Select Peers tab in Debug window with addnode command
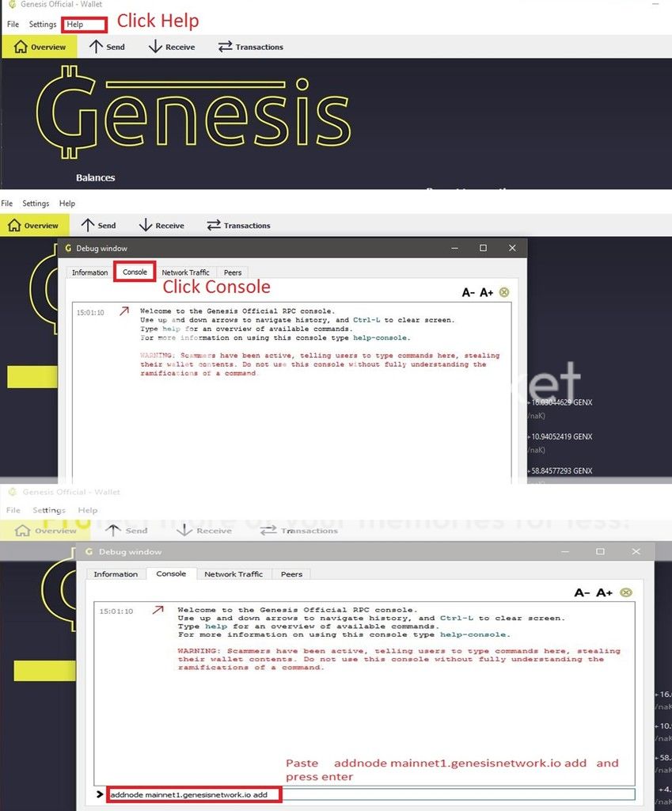 [x=291, y=574]
